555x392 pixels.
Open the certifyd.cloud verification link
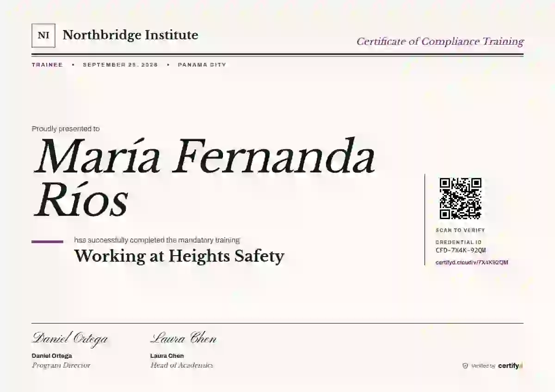pos(472,263)
